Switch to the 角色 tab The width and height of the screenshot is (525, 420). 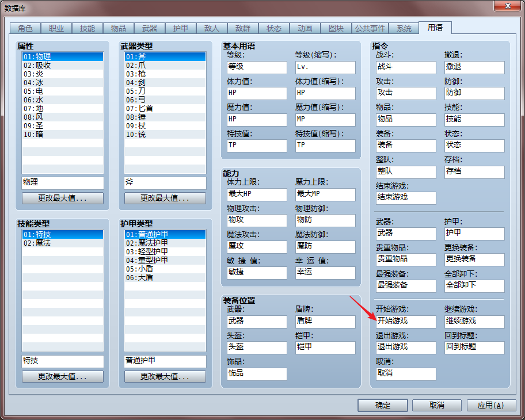click(x=25, y=28)
